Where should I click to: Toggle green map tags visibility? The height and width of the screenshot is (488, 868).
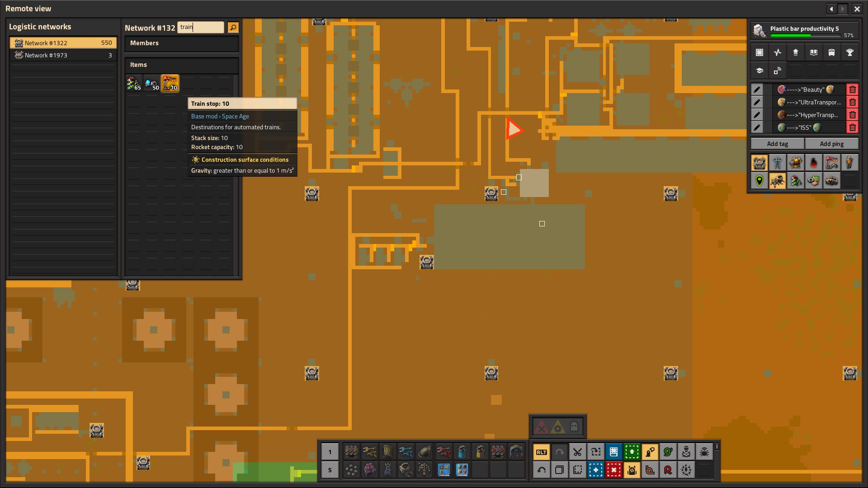[x=759, y=181]
